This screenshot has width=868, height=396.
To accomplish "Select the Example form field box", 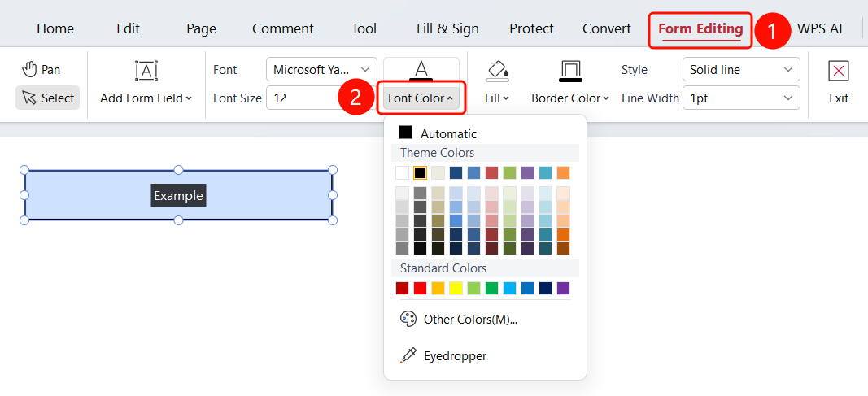I will point(178,195).
